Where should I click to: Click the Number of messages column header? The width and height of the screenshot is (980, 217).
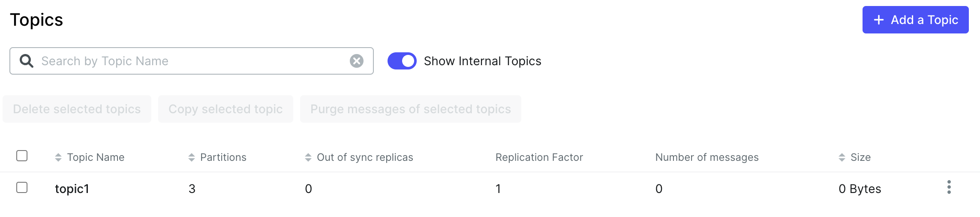click(706, 157)
